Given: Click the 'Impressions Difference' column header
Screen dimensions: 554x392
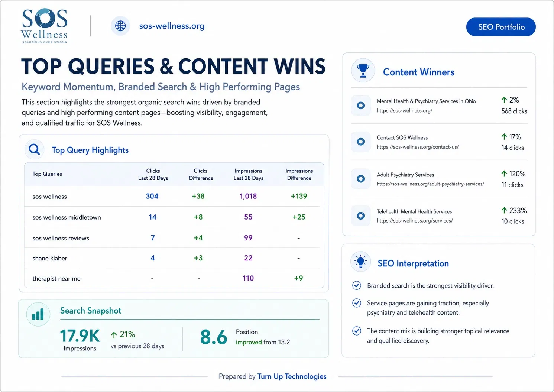Looking at the screenshot, I should tap(299, 175).
